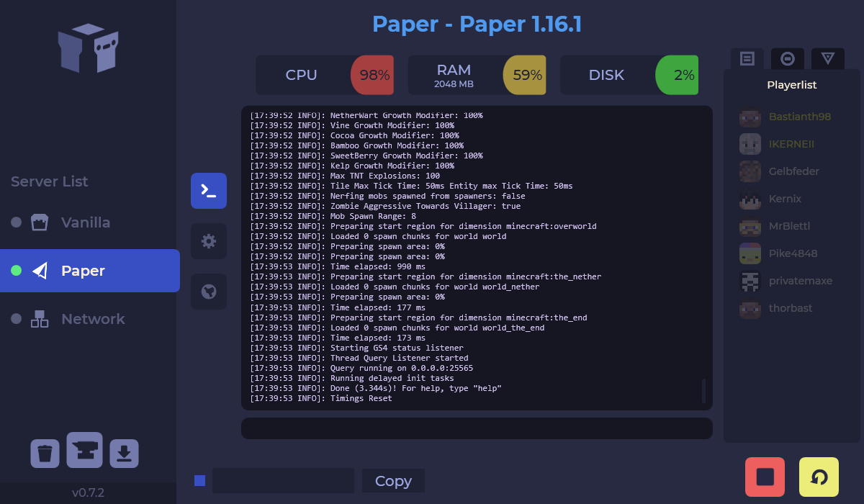The image size is (864, 504).
Task: Click Kernix's avatar head
Action: click(x=750, y=199)
